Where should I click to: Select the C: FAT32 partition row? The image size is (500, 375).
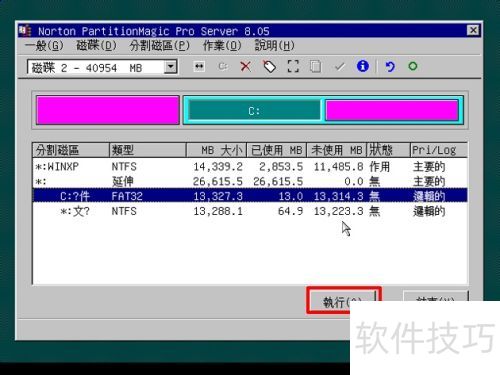(x=250, y=196)
